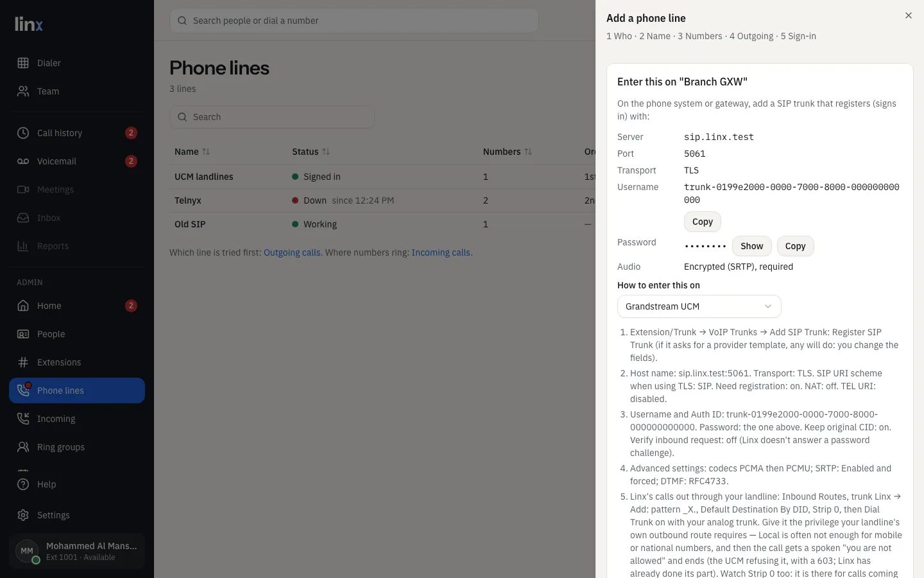This screenshot has width=924, height=578.
Task: Follow the Outgoing calls link
Action: point(292,252)
